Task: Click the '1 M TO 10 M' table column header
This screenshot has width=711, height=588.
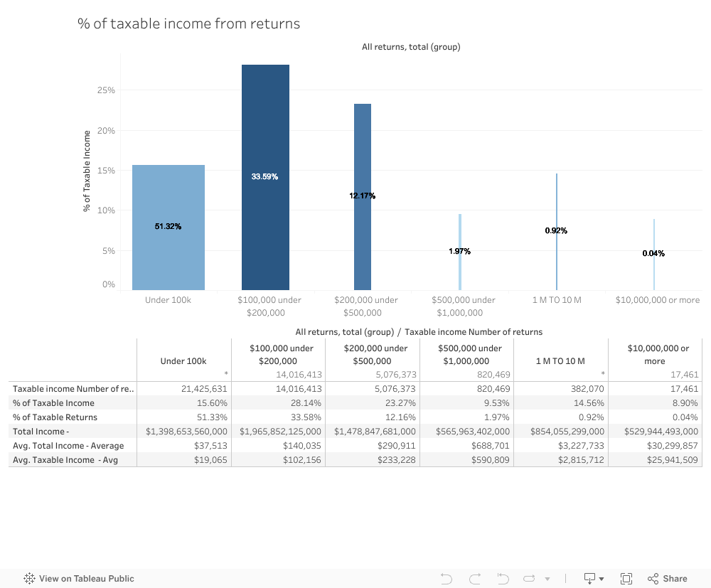Action: pos(560,361)
